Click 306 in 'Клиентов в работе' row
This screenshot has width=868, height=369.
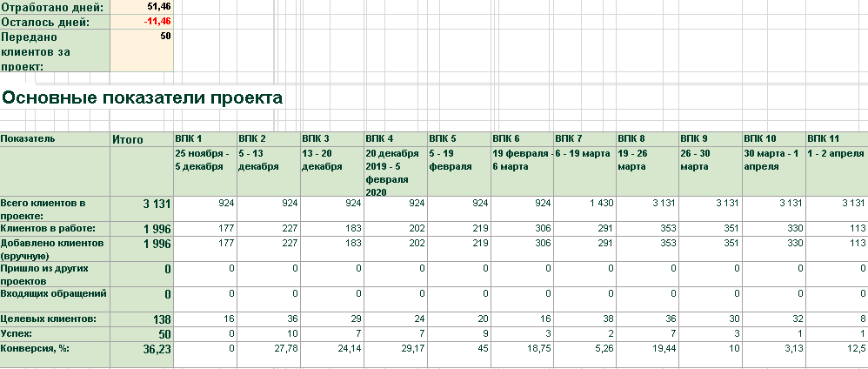pyautogui.click(x=522, y=229)
